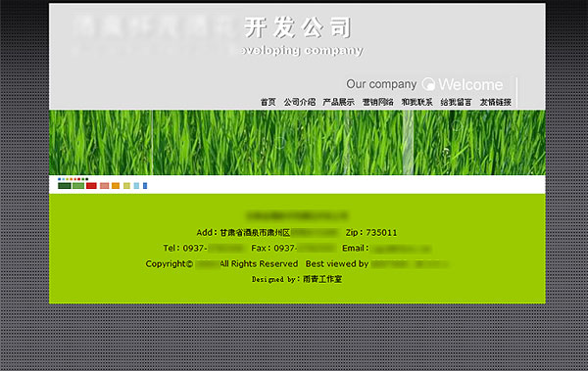Screen dimensions: 588x371
Task: Choose the light green rectangle swatch
Action: point(78,186)
